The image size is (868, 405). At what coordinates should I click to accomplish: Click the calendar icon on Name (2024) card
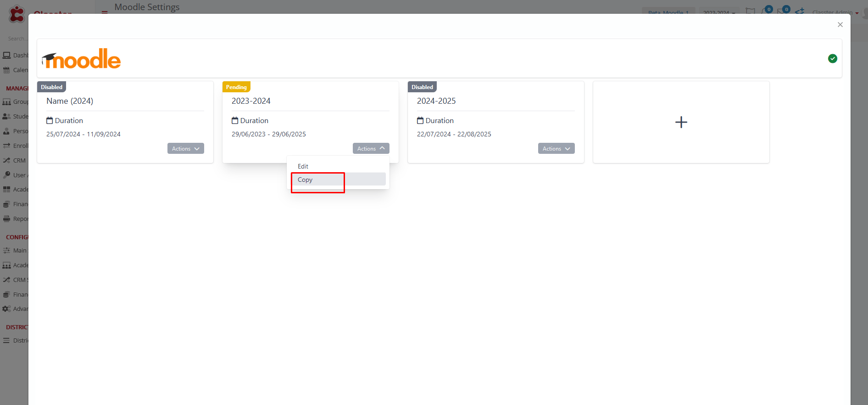[50, 121]
